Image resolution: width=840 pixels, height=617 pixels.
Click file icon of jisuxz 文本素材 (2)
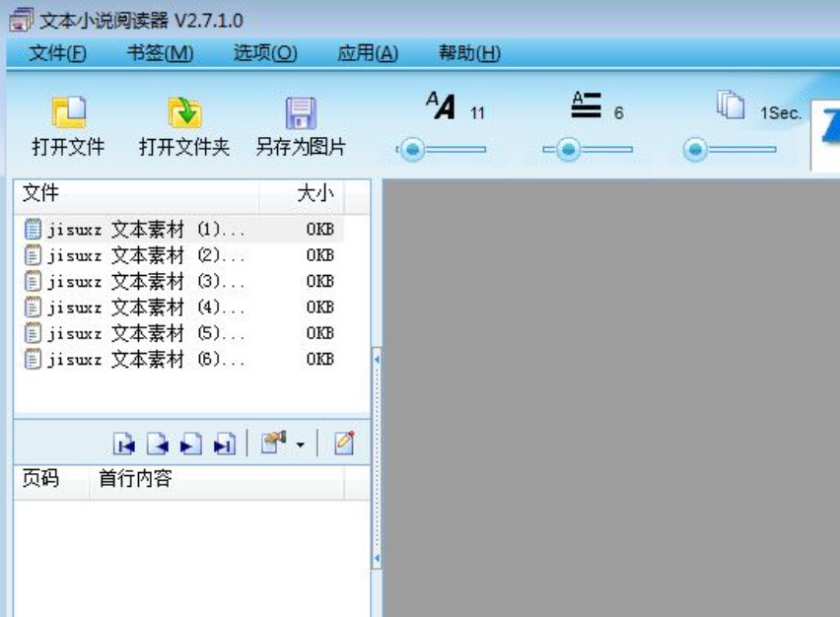pos(33,255)
